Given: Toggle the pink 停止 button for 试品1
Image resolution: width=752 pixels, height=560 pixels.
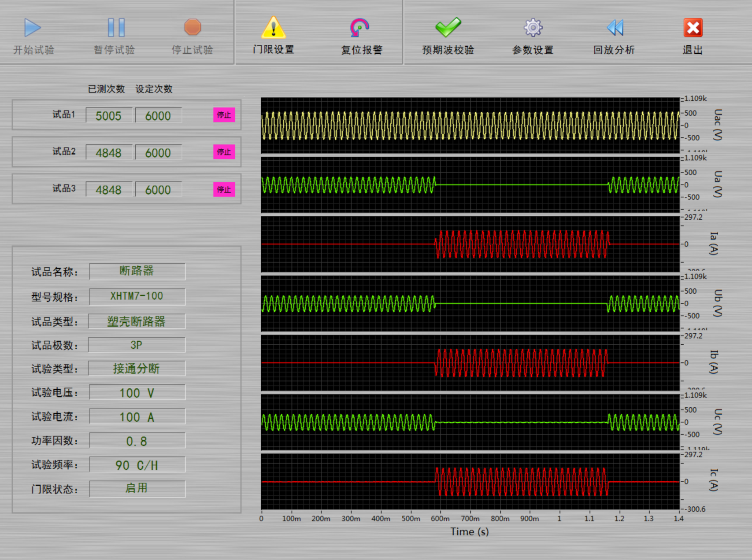Looking at the screenshot, I should pos(224,115).
